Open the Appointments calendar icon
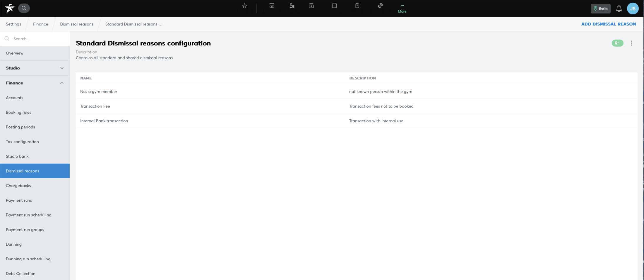The height and width of the screenshot is (280, 644). [334, 6]
